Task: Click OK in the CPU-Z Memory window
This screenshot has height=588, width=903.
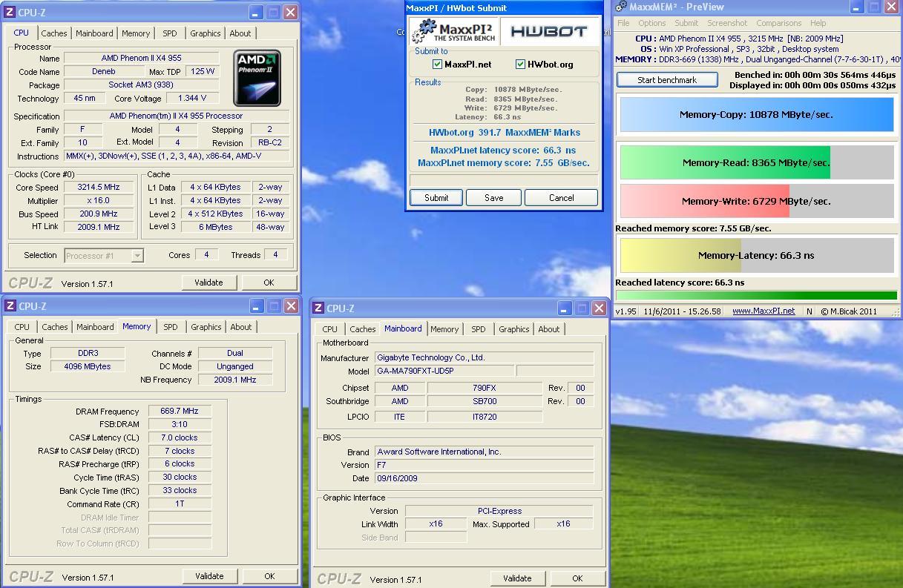Action: 269,576
